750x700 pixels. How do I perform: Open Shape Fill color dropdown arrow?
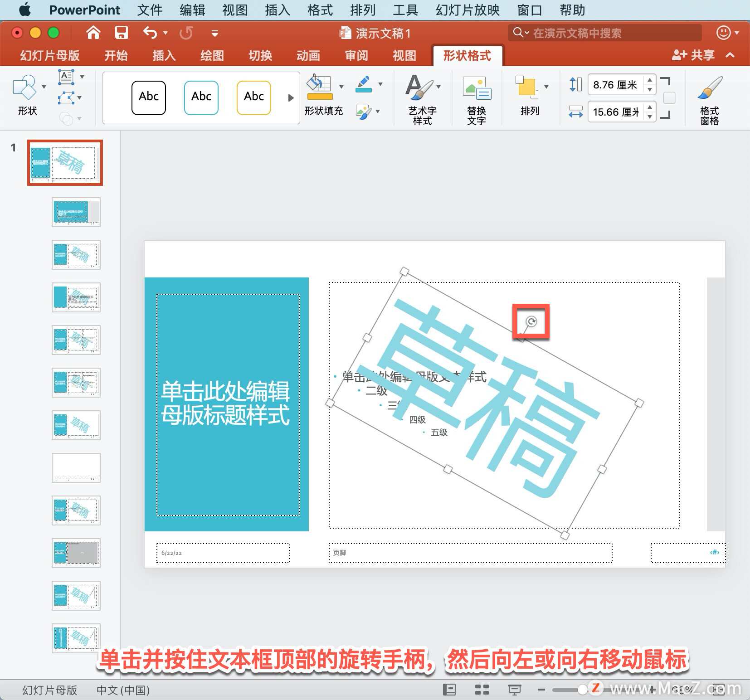tap(341, 86)
